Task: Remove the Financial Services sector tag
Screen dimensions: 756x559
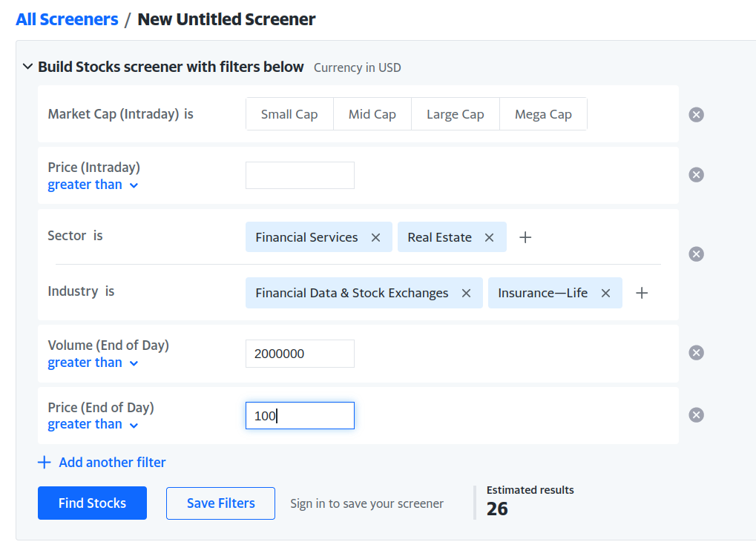Action: [375, 237]
